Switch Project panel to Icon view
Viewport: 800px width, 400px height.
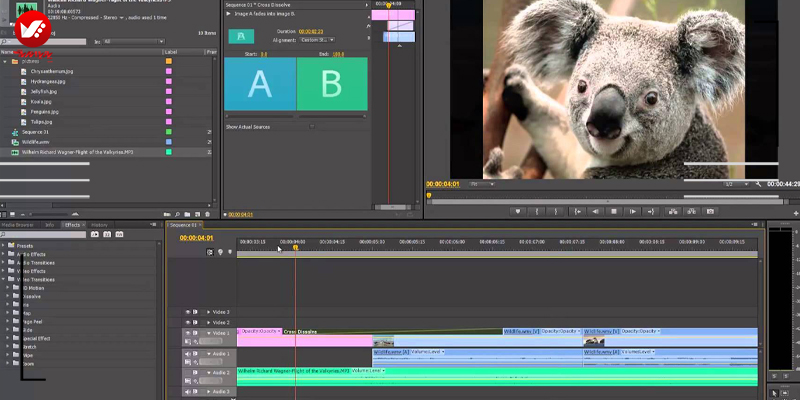pyautogui.click(x=13, y=214)
